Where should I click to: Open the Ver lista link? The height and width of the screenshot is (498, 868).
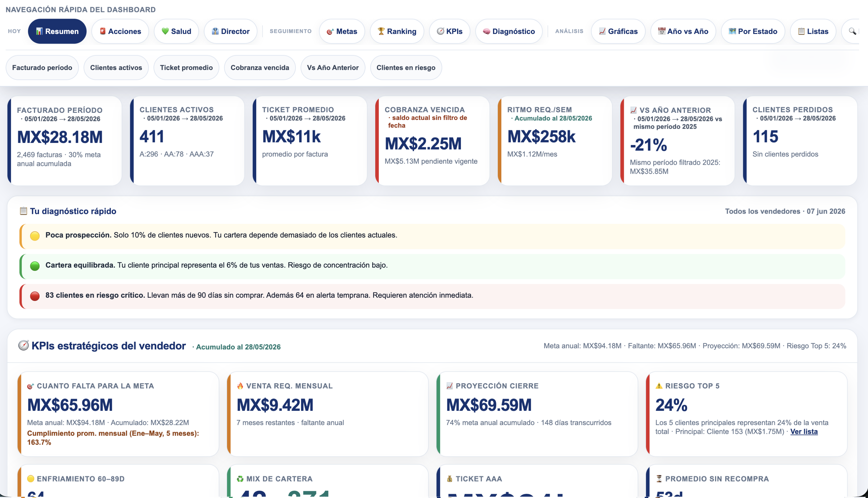[804, 431]
